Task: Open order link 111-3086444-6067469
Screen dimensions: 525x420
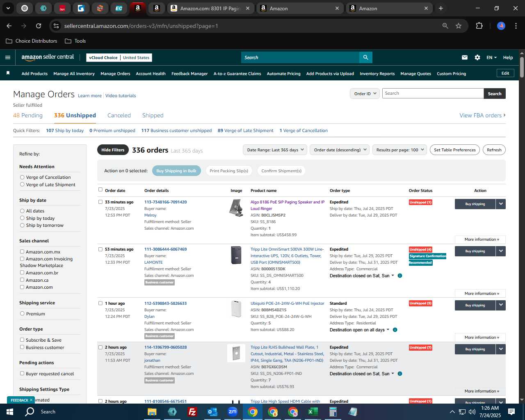Action: [165, 249]
